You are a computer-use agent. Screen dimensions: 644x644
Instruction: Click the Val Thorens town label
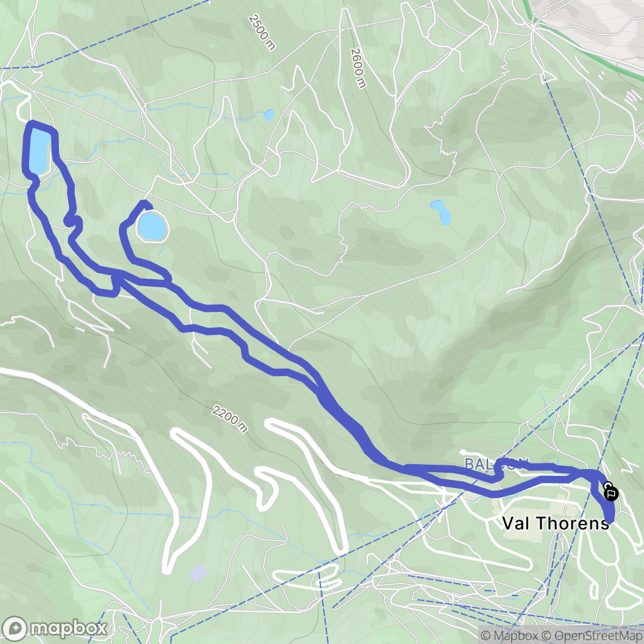pos(555,523)
